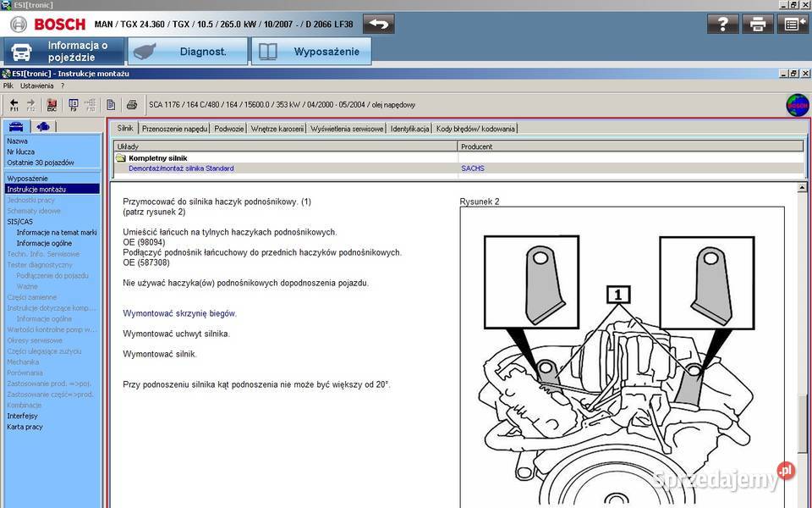Click the Układy column header

286,146
